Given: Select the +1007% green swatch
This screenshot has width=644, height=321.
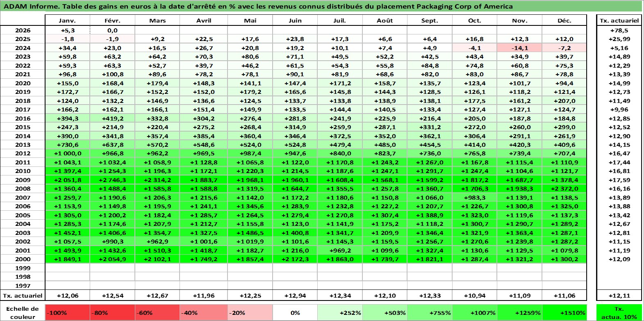Looking at the screenshot, I should [x=475, y=312].
